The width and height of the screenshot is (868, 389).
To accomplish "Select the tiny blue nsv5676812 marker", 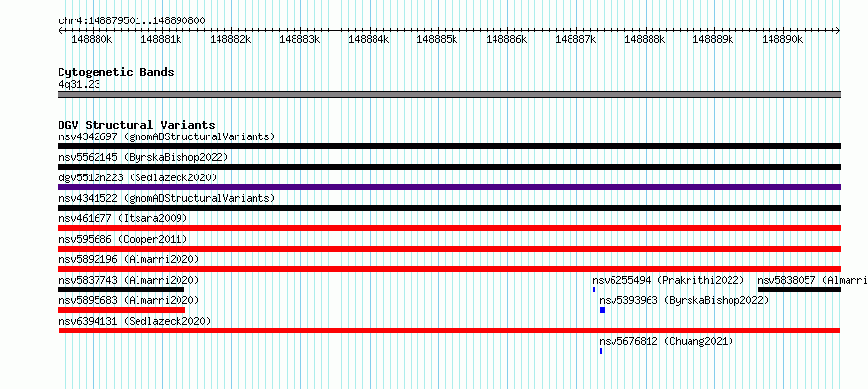I will click(601, 351).
